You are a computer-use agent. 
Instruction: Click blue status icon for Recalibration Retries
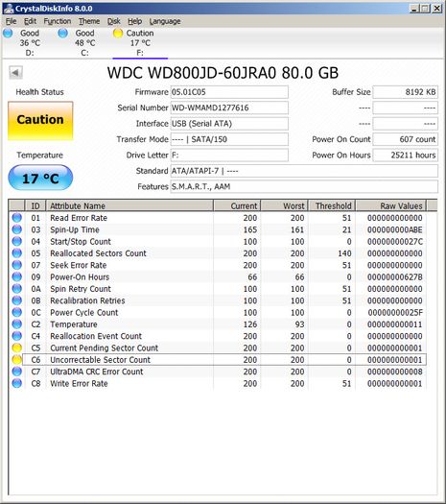tap(16, 300)
